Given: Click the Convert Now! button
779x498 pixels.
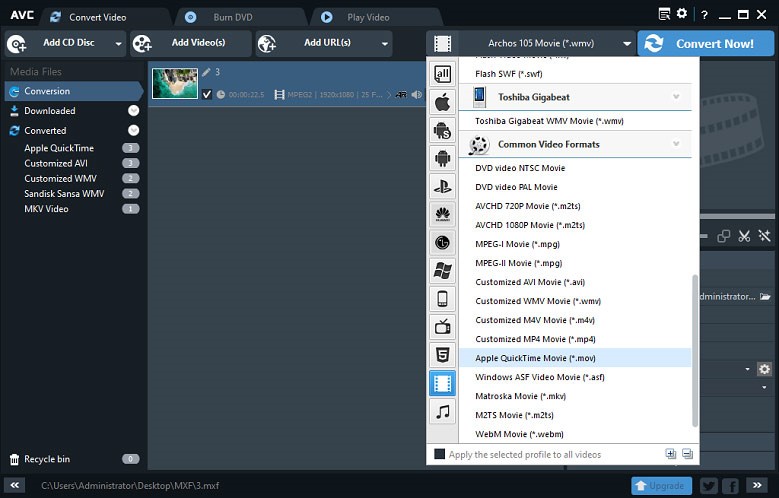Looking at the screenshot, I should [x=705, y=43].
